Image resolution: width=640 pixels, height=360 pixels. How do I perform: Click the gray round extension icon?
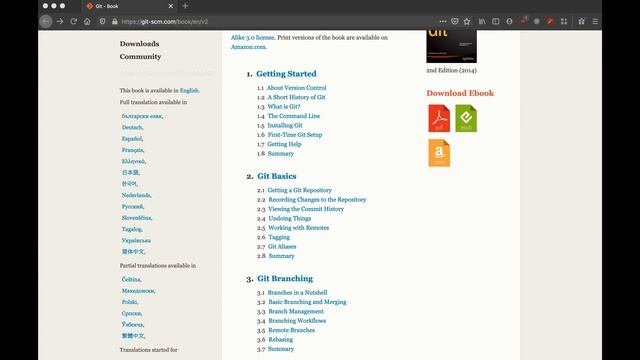coord(537,22)
